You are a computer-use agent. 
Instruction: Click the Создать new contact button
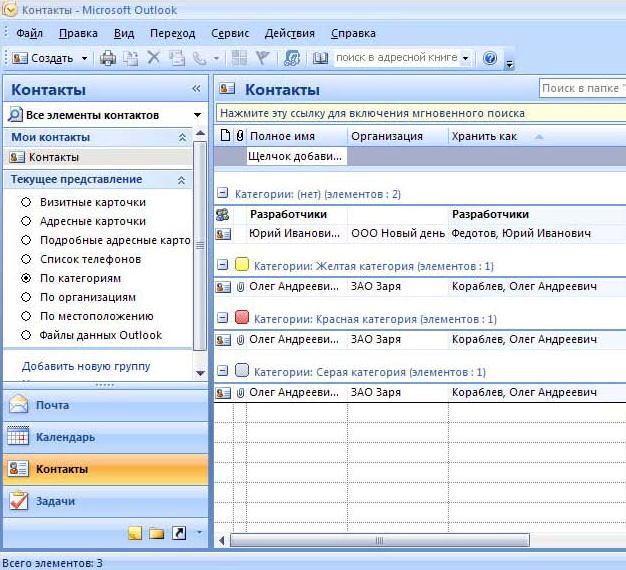[43, 58]
